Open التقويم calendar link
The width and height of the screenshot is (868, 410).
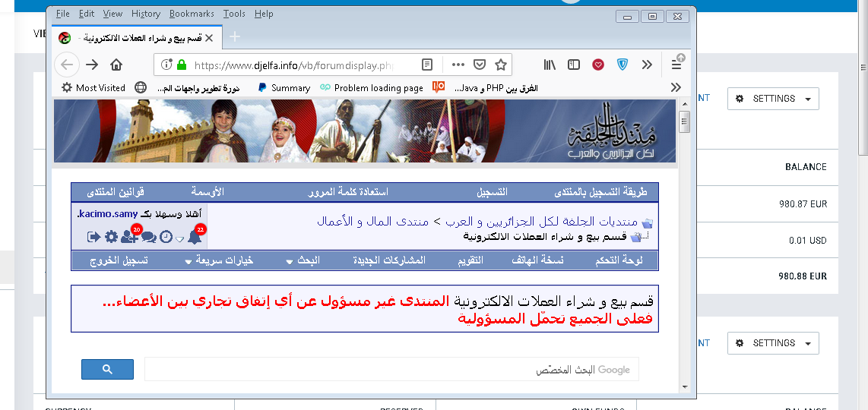tap(470, 260)
